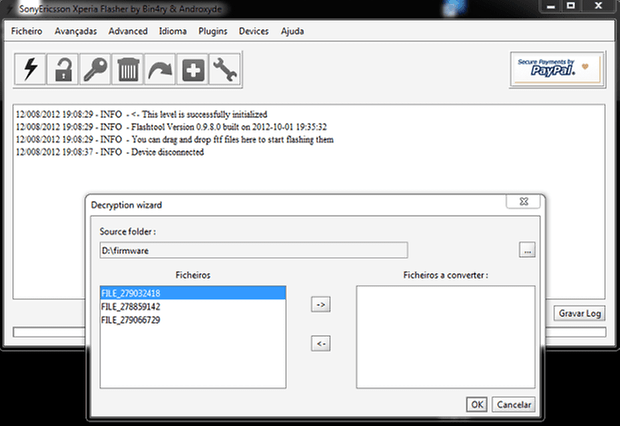Click the 'successfully initialized' log line
620x426 pixels.
click(142, 114)
